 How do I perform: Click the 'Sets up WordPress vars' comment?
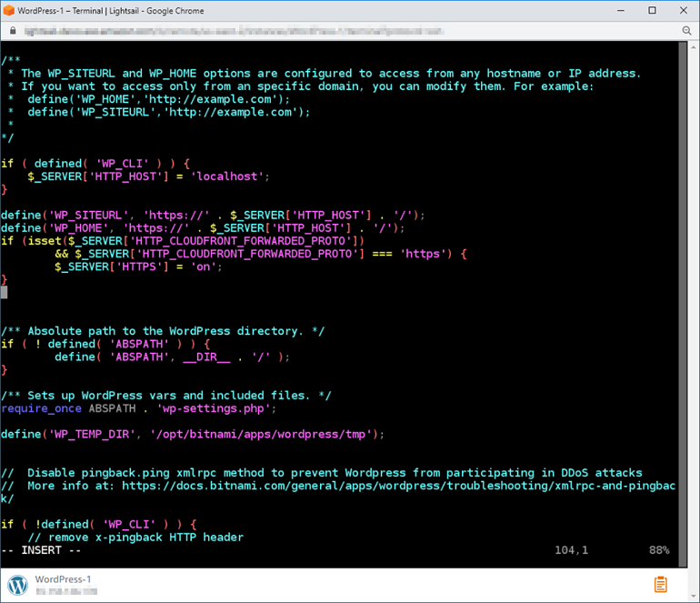coord(166,396)
